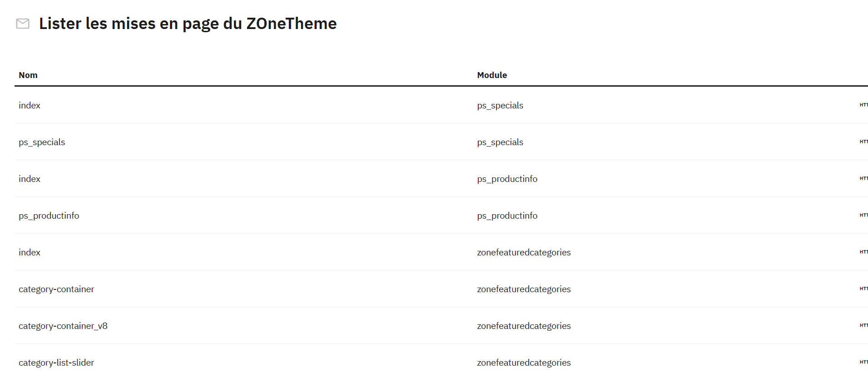868x372 pixels.
Task: Click the HTML icon for index / ps_specials row
Action: click(x=863, y=105)
